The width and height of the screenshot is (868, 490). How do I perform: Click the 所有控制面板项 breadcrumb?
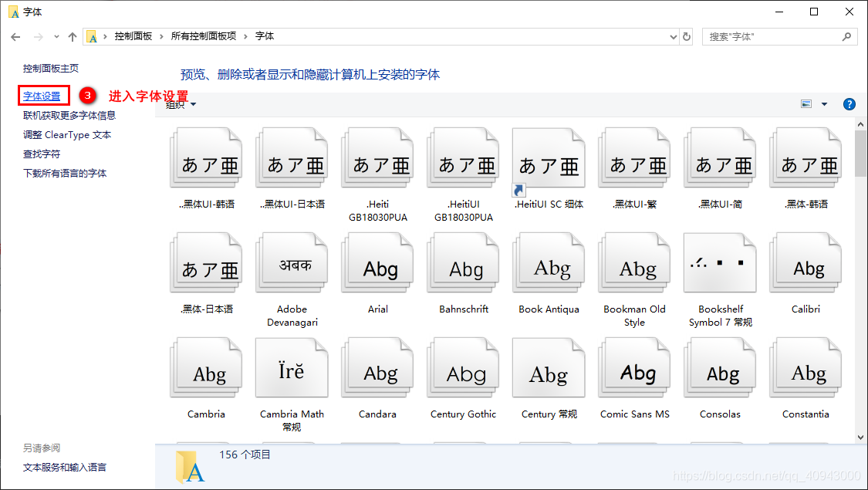point(204,36)
